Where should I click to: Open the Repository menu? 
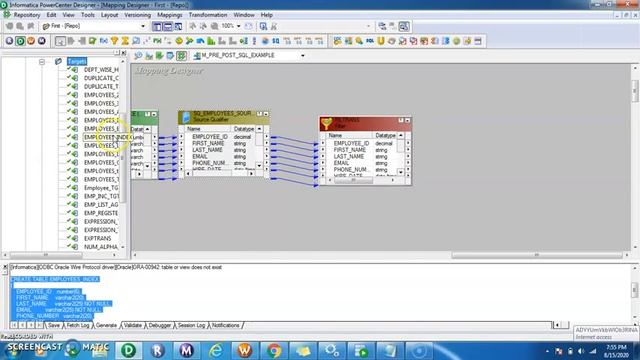tap(27, 15)
